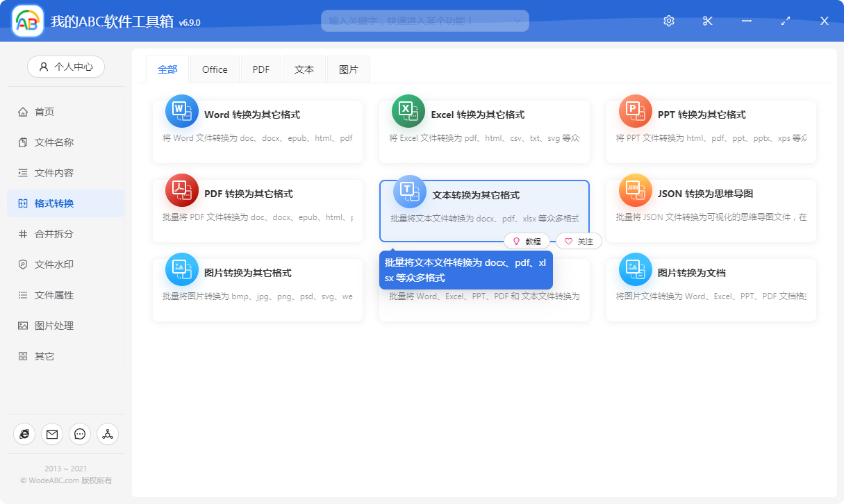Select the JSON 转换为思维导图 icon
This screenshot has height=504, width=844.
click(x=634, y=190)
